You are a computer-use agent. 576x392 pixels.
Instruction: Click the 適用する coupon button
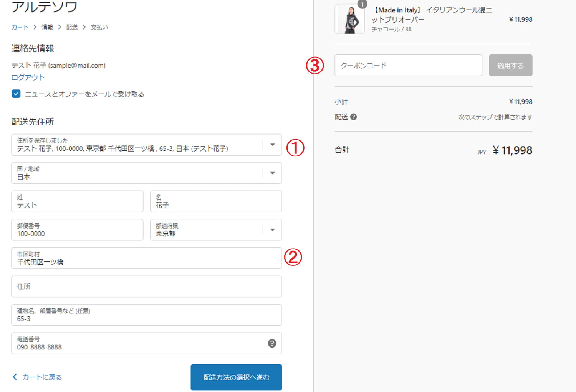(510, 66)
